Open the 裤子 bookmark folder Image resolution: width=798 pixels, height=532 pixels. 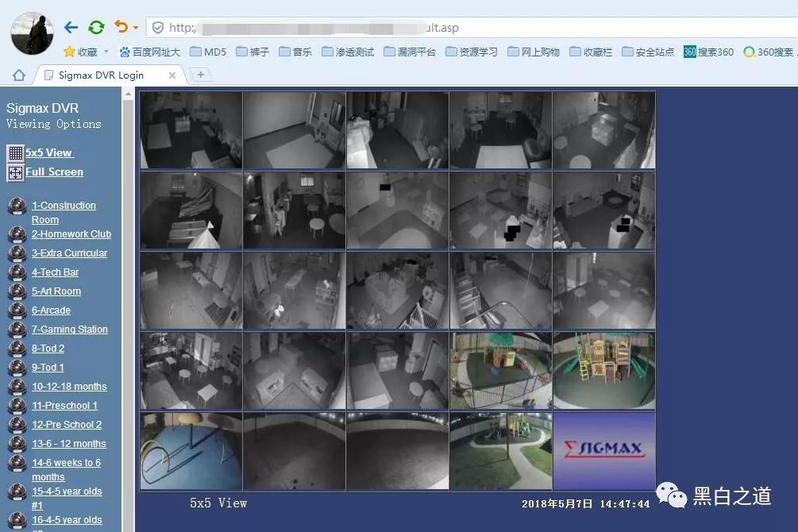coord(253,52)
